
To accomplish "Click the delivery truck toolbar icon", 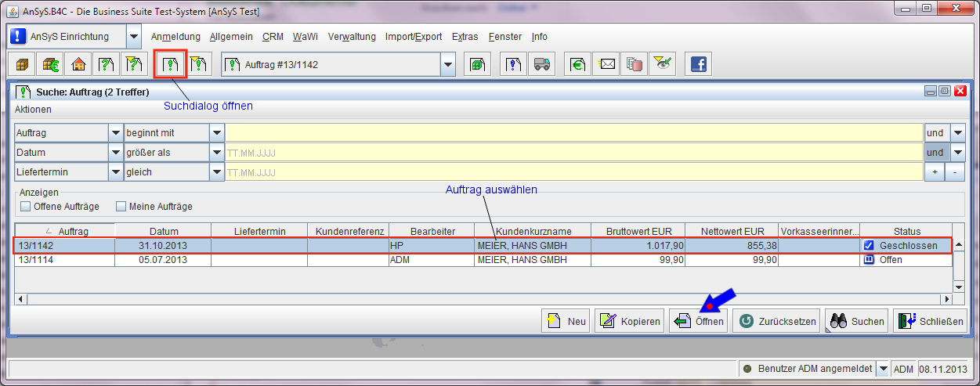I will (x=541, y=65).
